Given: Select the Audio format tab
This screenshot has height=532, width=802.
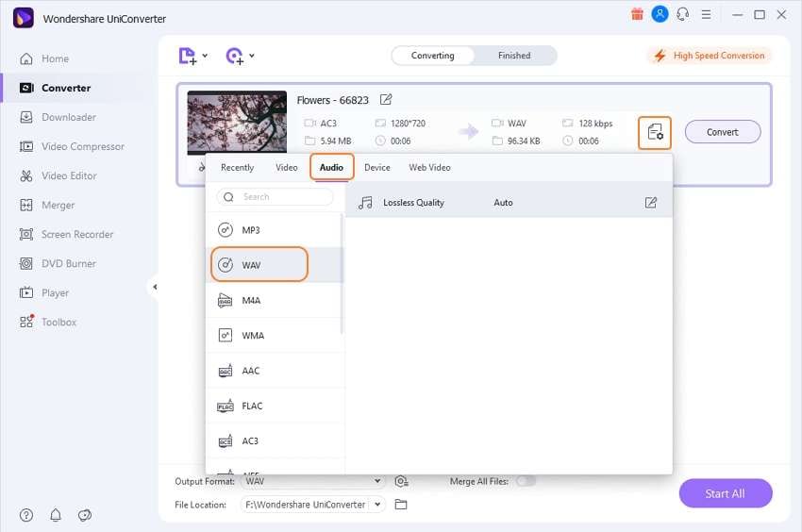Looking at the screenshot, I should [x=331, y=167].
